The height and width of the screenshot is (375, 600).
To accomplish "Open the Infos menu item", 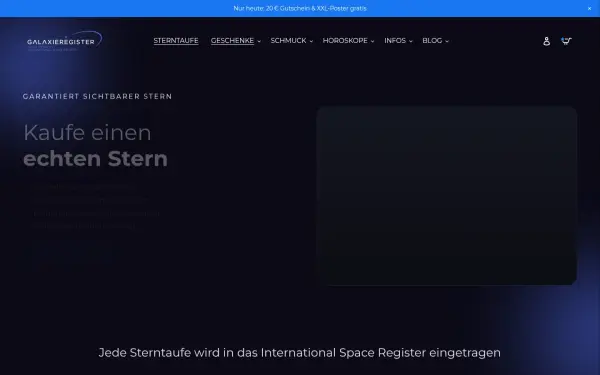I will pyautogui.click(x=395, y=41).
